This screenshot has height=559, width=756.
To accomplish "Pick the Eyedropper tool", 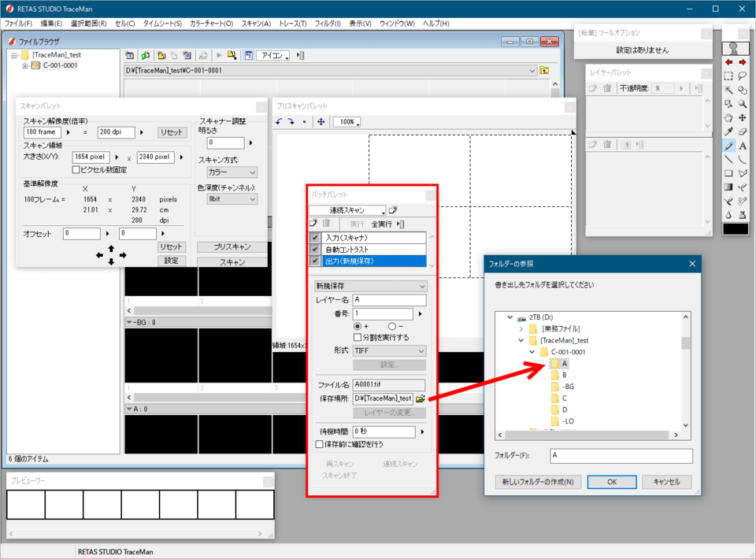I will point(729,131).
